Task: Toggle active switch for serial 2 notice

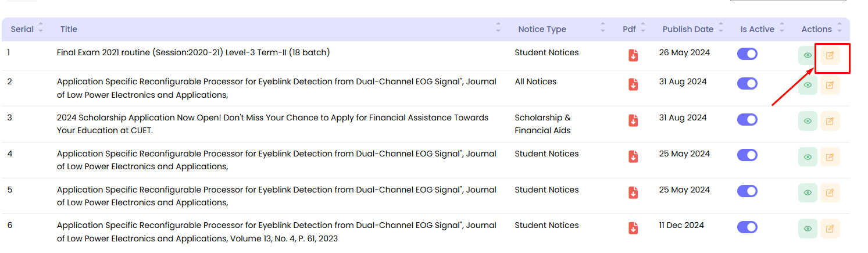Action: [x=747, y=83]
